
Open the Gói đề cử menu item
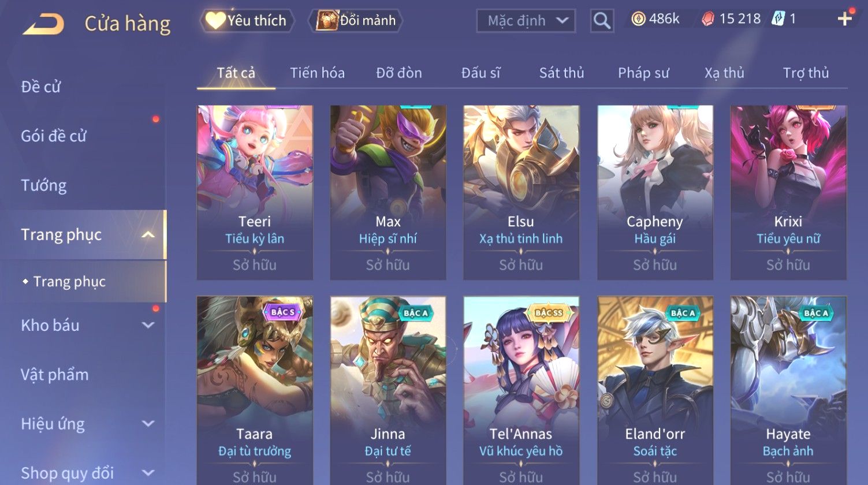[x=54, y=136]
